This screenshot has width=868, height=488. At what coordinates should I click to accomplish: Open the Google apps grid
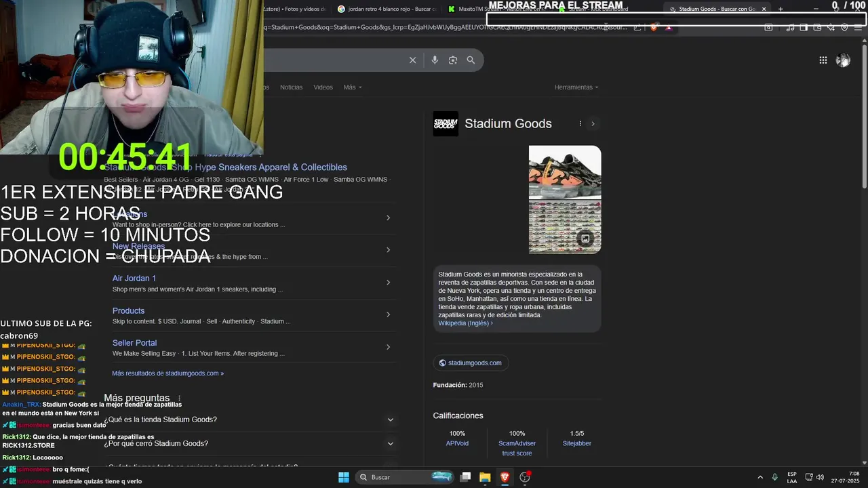click(823, 60)
